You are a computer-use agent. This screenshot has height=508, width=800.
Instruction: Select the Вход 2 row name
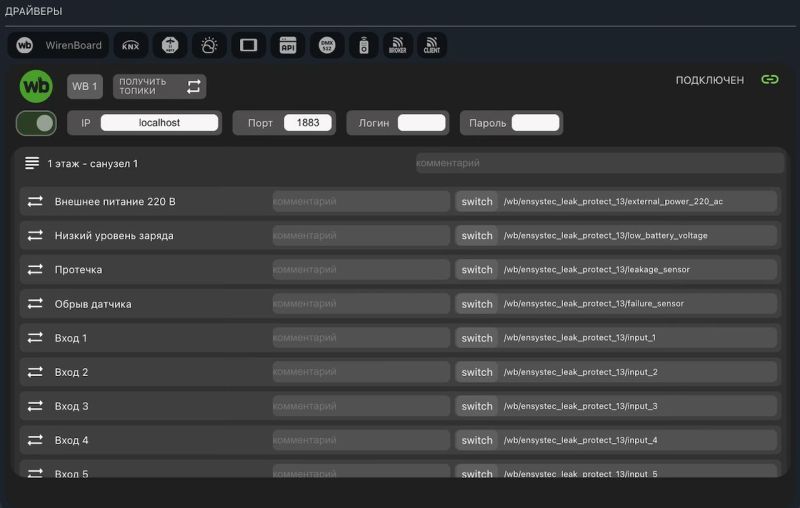[71, 372]
